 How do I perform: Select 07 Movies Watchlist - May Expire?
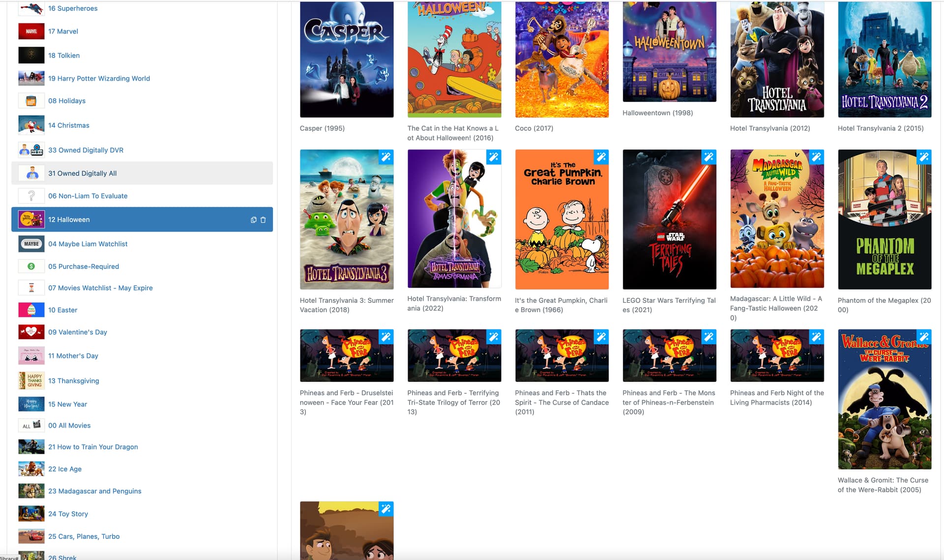[x=100, y=288]
